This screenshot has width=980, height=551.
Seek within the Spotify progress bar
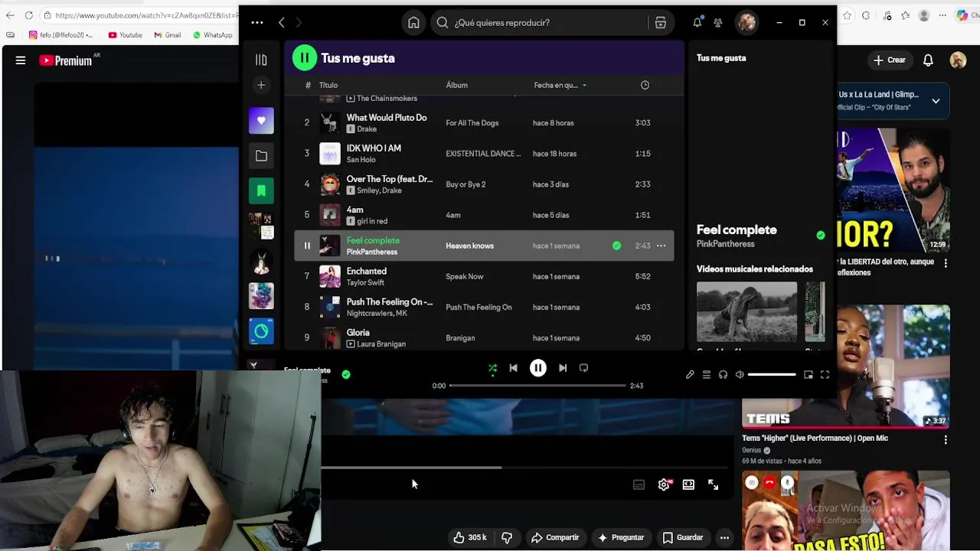537,386
